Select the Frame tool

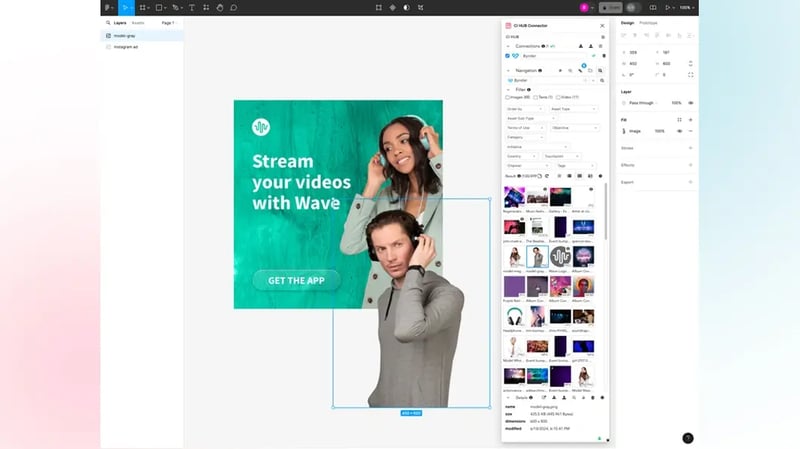pyautogui.click(x=143, y=8)
